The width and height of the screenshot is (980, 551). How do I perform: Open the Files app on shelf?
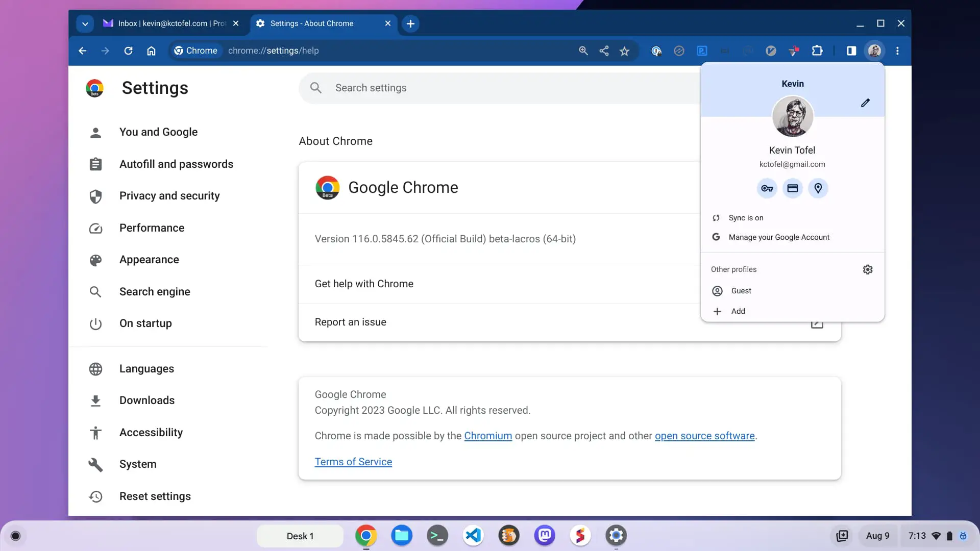click(402, 536)
